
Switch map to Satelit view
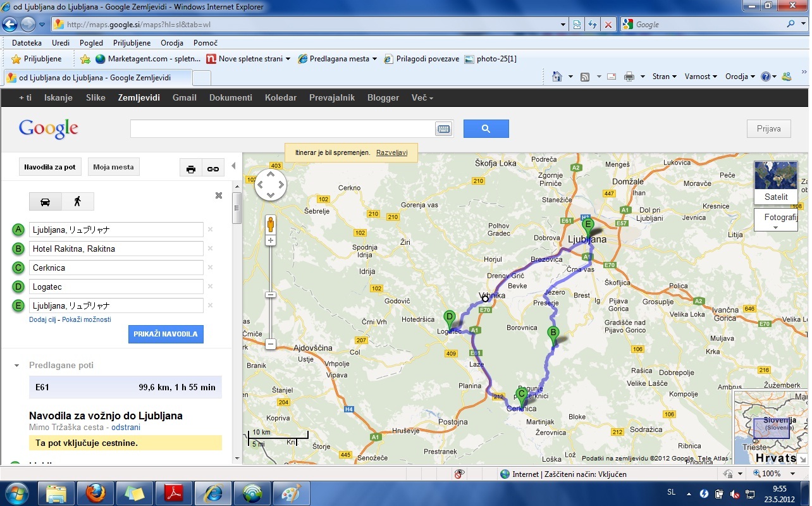776,182
